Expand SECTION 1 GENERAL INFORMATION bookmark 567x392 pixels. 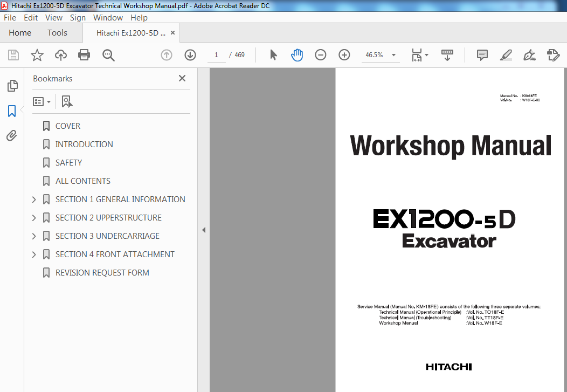click(34, 200)
